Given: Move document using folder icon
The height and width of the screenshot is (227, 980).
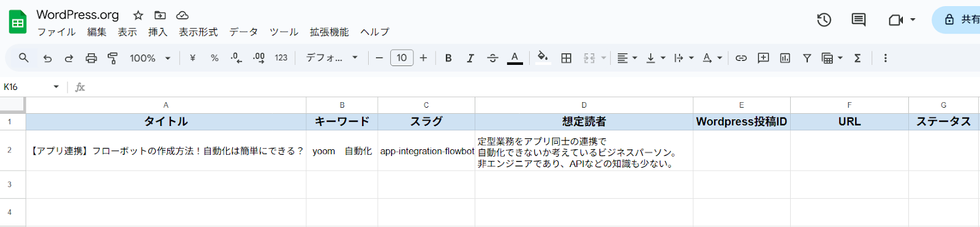Looking at the screenshot, I should 160,15.
